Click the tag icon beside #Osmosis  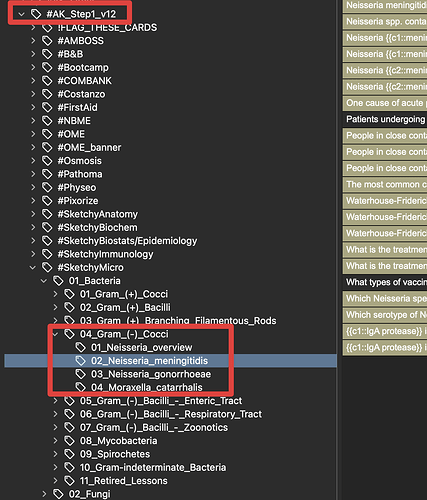coord(47,161)
